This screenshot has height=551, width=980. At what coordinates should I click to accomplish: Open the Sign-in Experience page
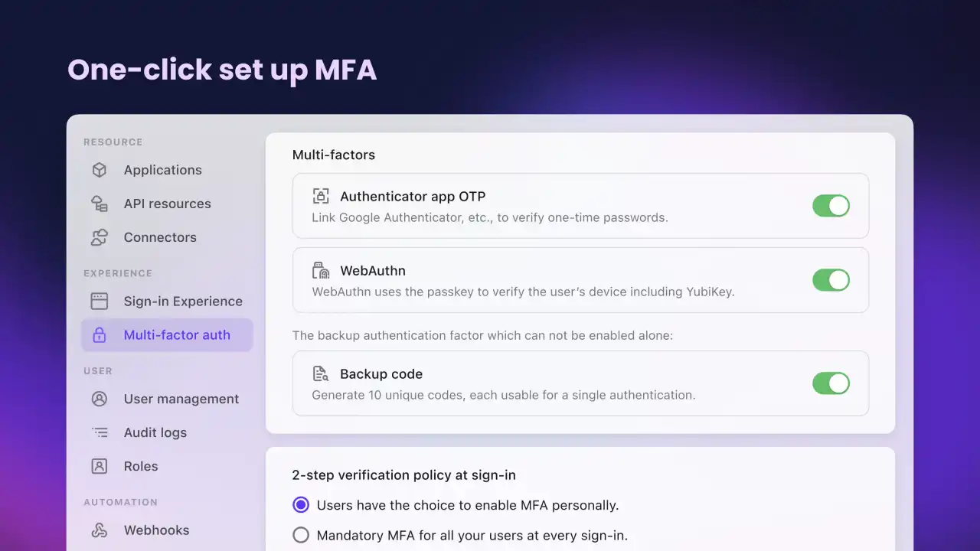[x=183, y=301]
